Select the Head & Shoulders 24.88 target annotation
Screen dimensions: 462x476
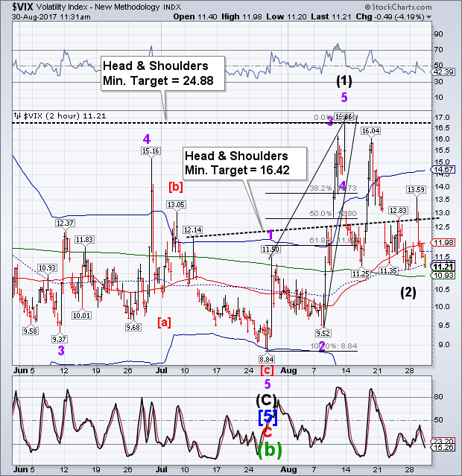[155, 74]
